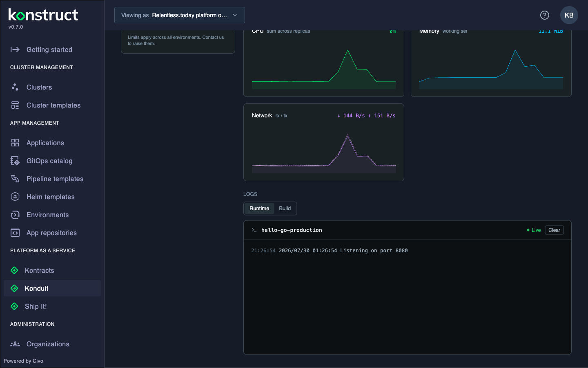The image size is (588, 368).
Task: Click the Cluster templates icon
Action: point(15,105)
